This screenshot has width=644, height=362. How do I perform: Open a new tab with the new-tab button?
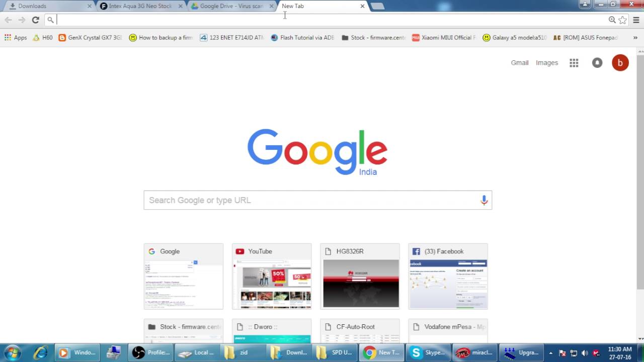377,6
